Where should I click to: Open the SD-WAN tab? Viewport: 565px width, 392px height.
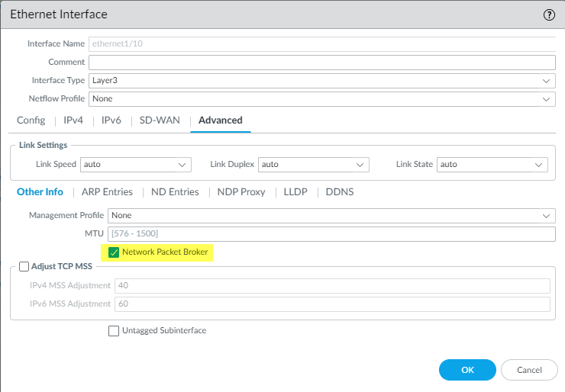click(159, 120)
